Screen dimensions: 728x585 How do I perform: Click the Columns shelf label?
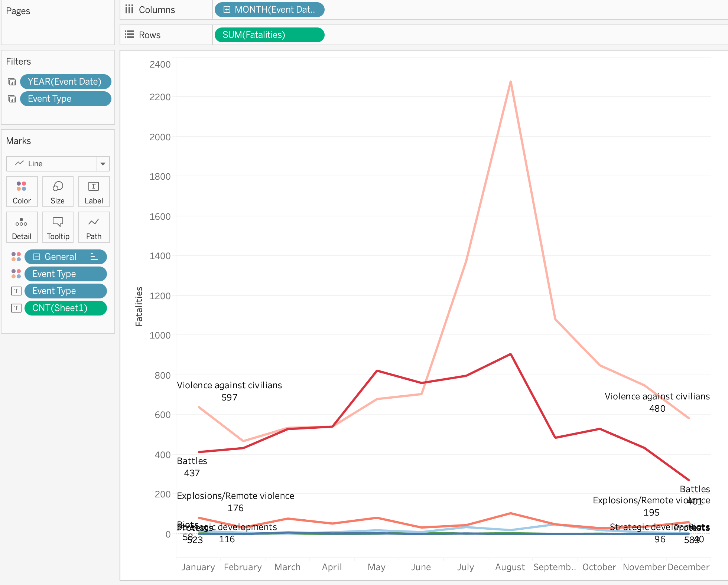[156, 10]
